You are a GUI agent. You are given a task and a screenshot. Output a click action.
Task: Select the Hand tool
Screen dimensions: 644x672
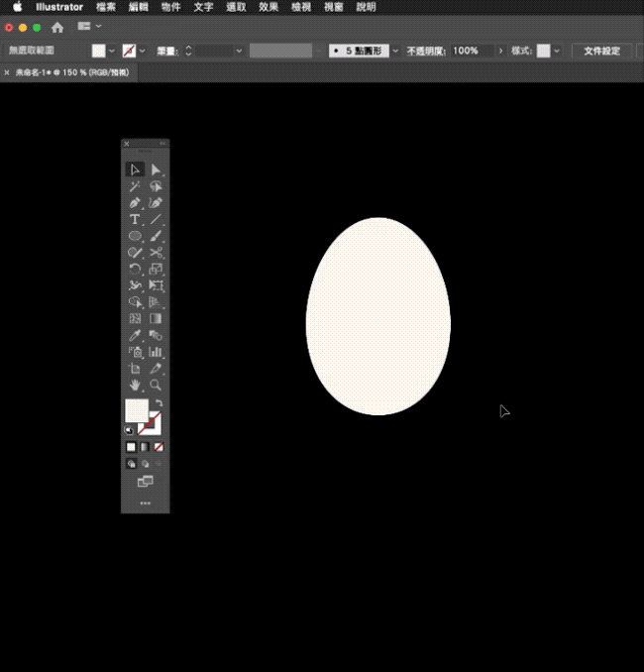point(135,385)
